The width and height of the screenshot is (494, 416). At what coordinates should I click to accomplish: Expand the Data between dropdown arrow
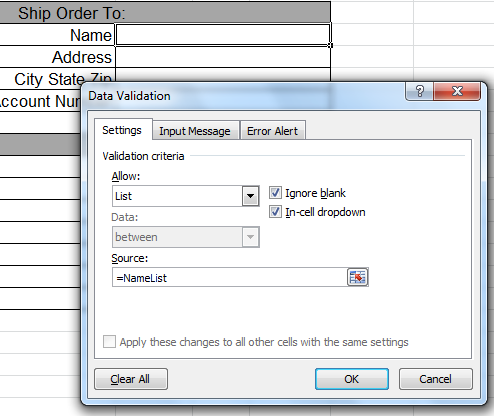click(250, 237)
